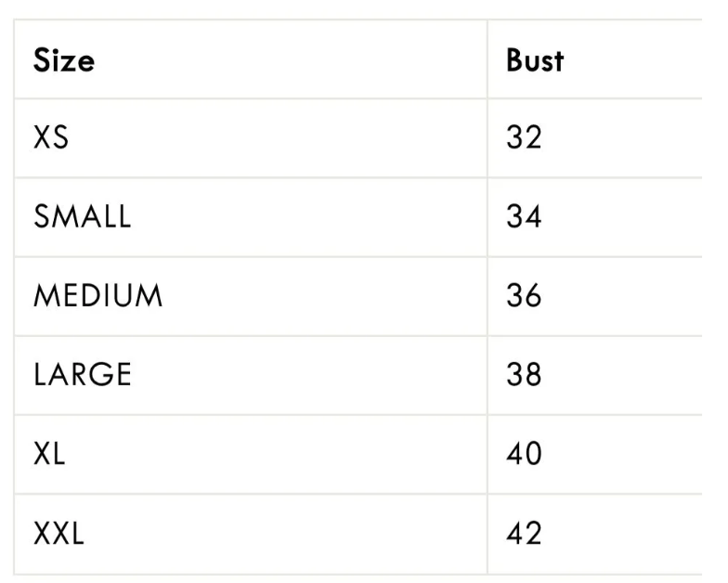Click the bust value 38

pos(524,375)
